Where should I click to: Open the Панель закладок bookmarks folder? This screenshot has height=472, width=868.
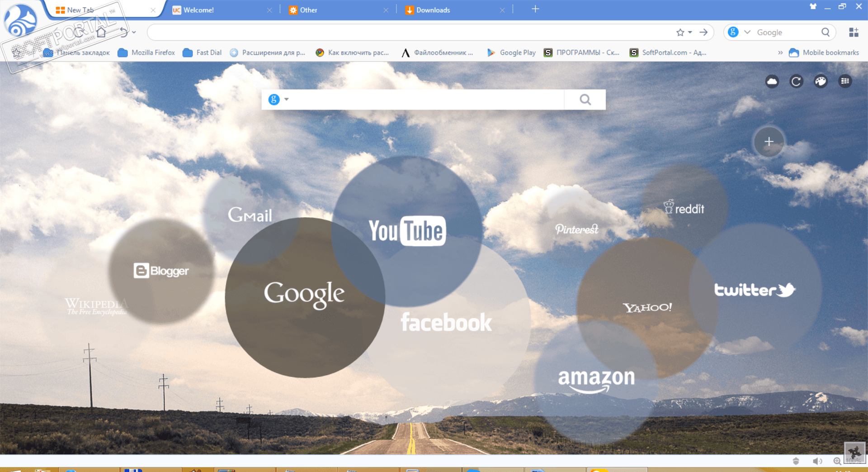tap(77, 52)
